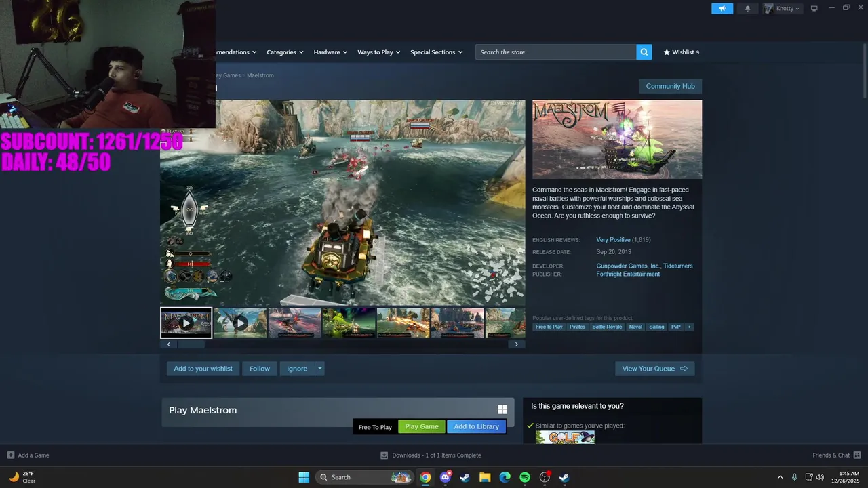This screenshot has height=488, width=868.
Task: Click the Windows platform icon in Play Maelstrom
Action: click(x=502, y=409)
